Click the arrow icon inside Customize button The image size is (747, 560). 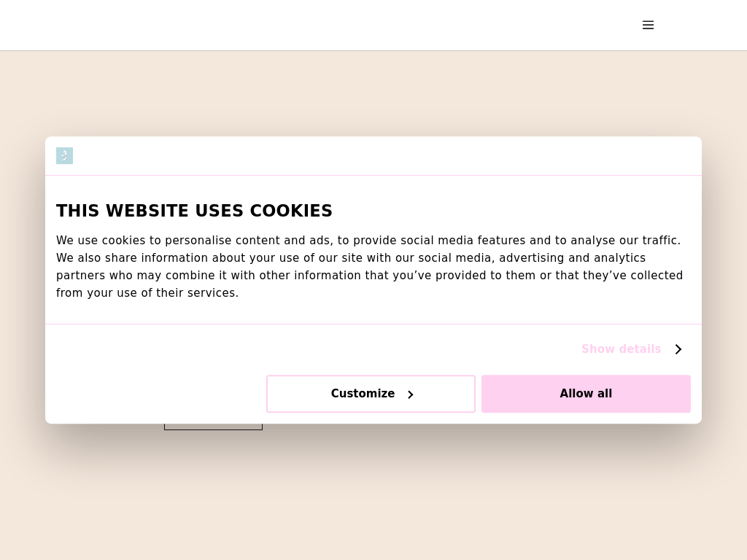(x=411, y=394)
